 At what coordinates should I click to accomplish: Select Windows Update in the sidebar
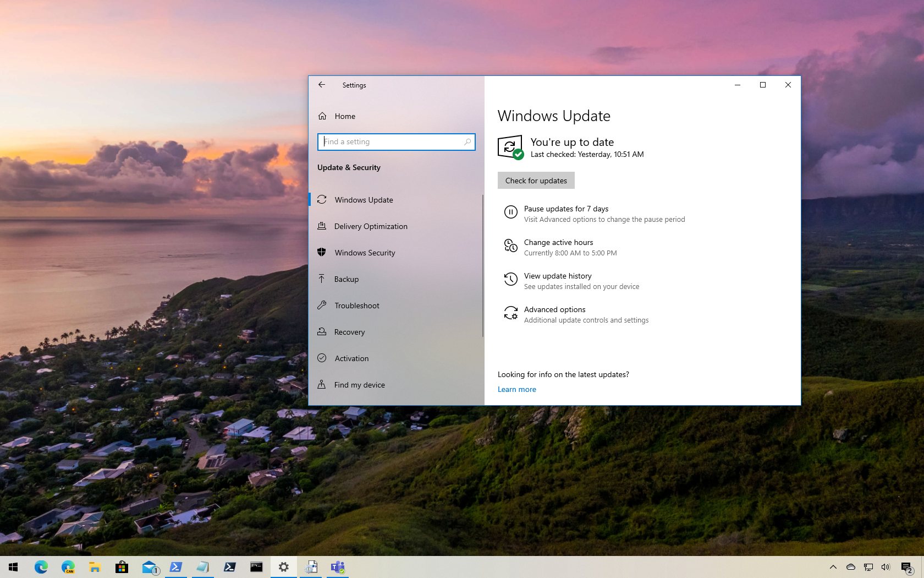[x=364, y=200]
